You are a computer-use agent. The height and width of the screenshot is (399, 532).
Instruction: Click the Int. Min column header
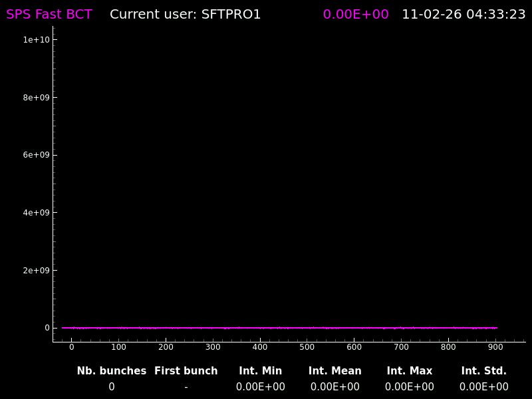pyautogui.click(x=261, y=371)
